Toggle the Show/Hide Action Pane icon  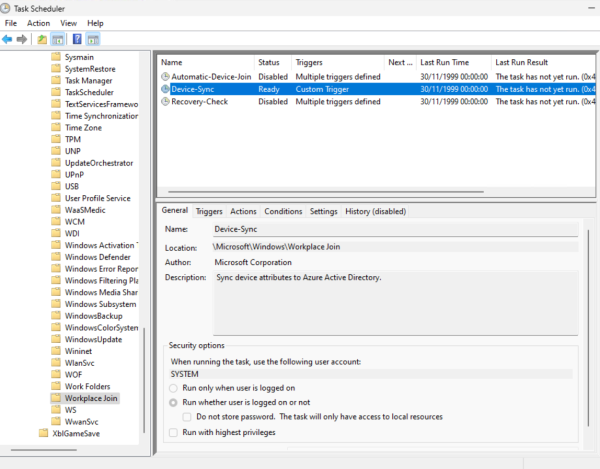92,39
